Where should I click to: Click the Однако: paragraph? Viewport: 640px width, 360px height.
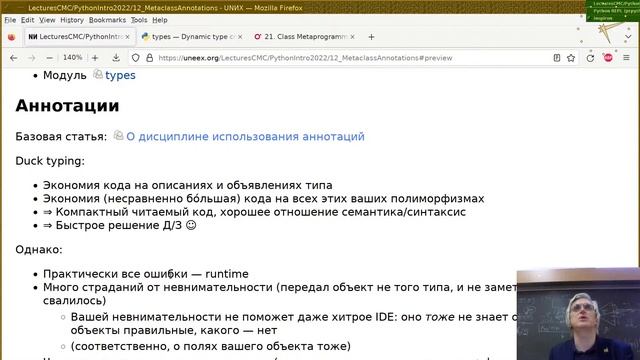click(39, 250)
